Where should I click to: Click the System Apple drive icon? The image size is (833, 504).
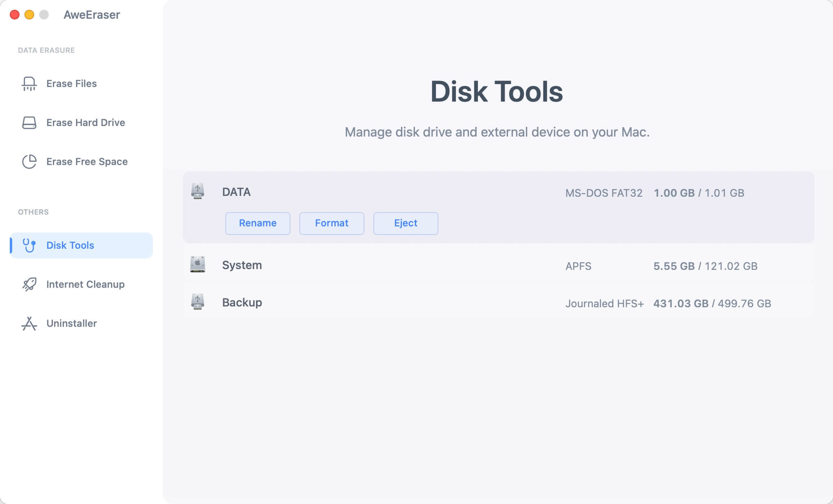click(198, 264)
